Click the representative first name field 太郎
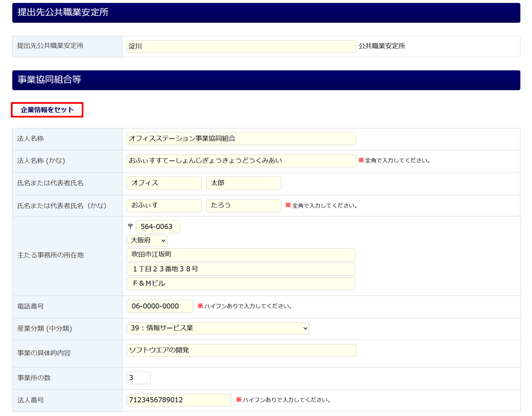The height and width of the screenshot is (416, 532). coord(244,183)
